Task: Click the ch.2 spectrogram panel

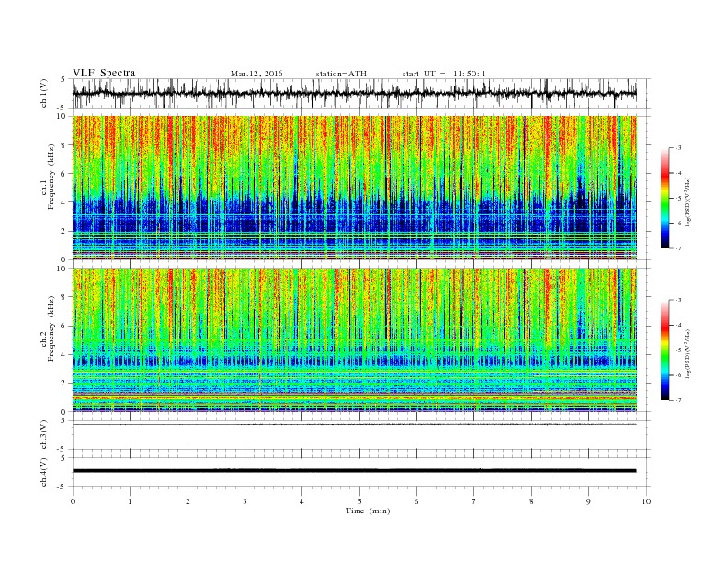Action: [x=354, y=339]
